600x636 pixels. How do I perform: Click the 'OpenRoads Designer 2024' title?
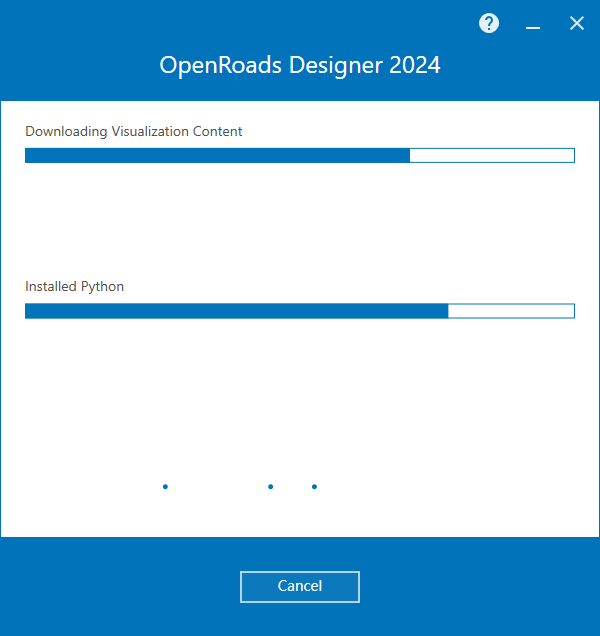[300, 65]
